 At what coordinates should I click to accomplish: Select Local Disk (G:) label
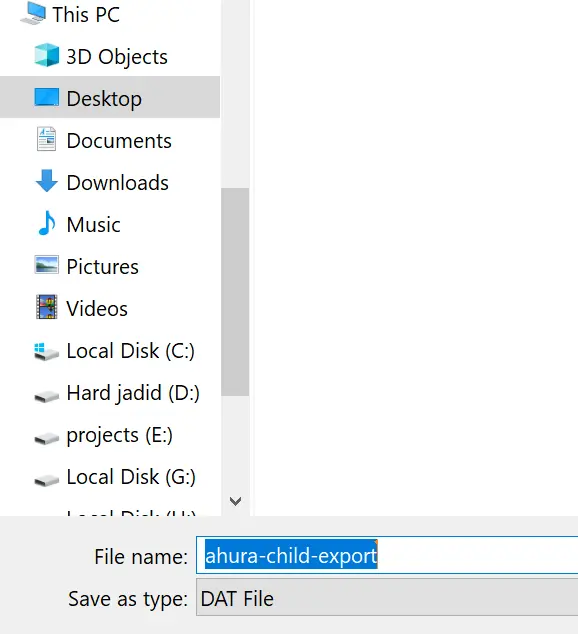click(131, 477)
